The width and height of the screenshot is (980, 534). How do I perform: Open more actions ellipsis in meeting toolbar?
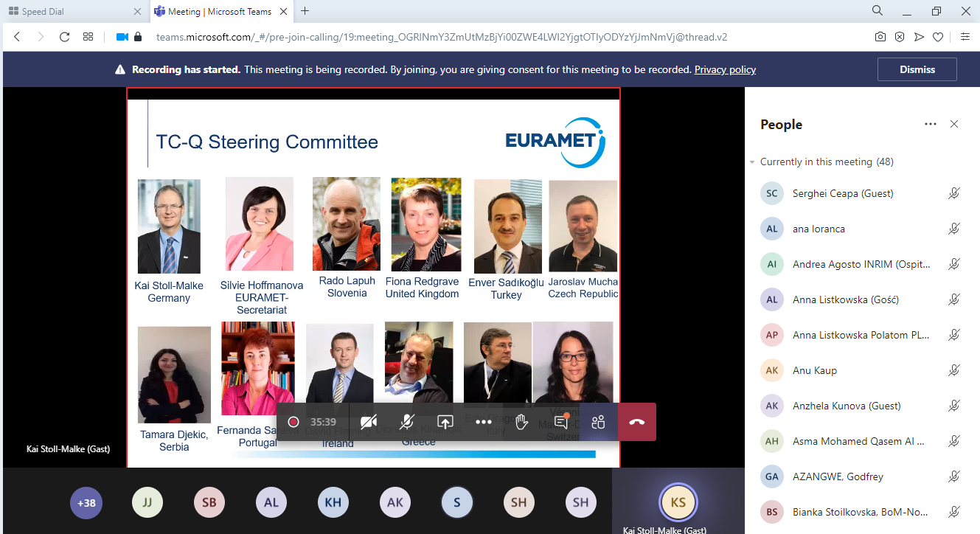[x=484, y=422]
